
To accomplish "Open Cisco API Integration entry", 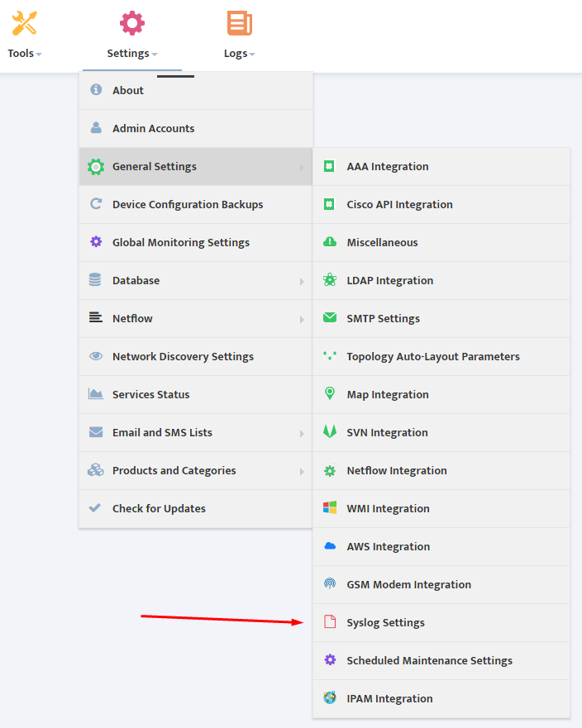I will coord(441,205).
